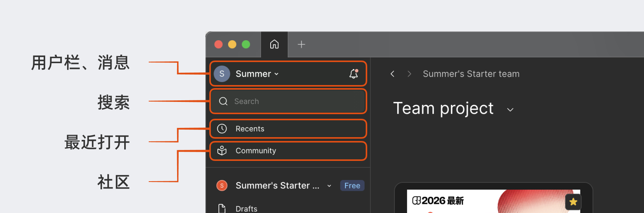Toggle the star favorite on the file card
644x213 pixels.
coord(573,202)
